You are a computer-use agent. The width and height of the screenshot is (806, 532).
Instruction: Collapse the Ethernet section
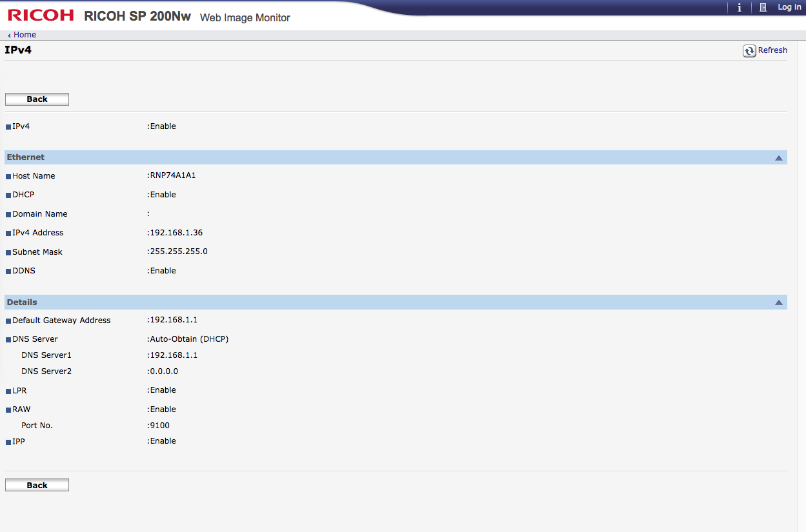coord(779,157)
